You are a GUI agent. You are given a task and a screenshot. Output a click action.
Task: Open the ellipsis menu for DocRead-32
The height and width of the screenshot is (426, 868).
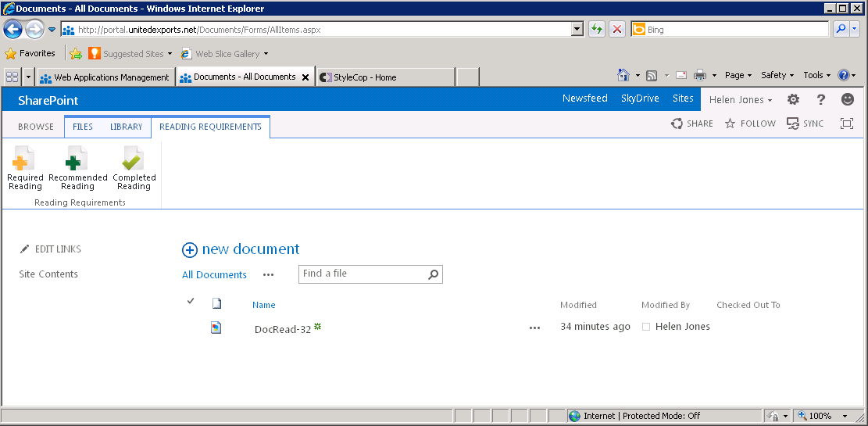[534, 328]
